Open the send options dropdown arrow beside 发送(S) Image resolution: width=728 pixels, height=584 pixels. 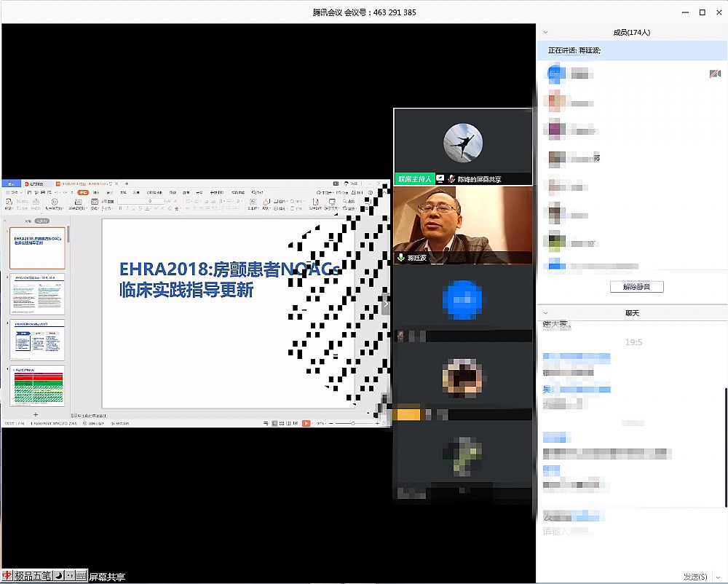718,577
